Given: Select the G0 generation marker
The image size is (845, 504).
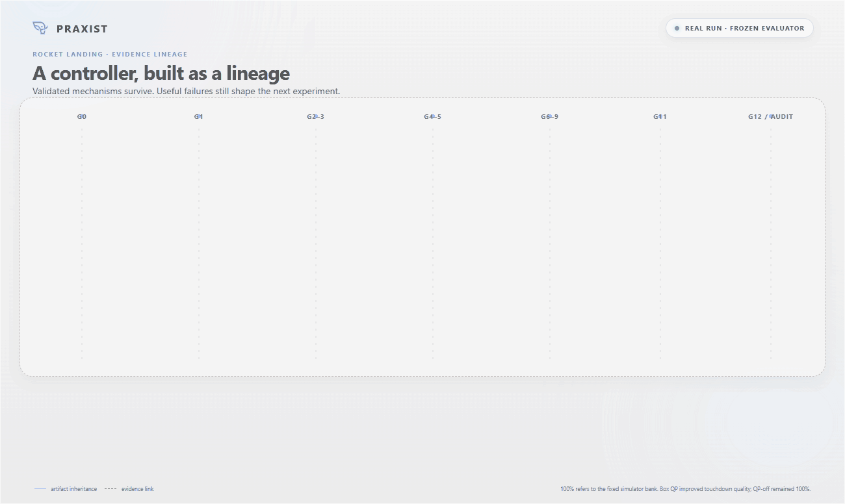Looking at the screenshot, I should coord(82,117).
